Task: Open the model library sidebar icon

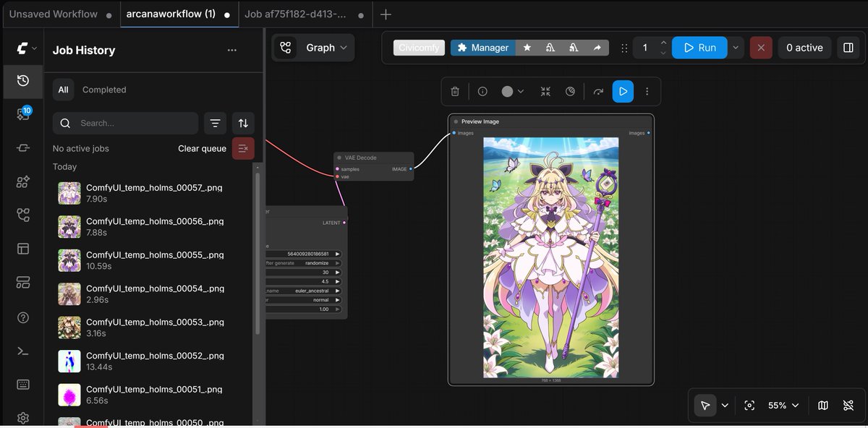Action: (23, 181)
